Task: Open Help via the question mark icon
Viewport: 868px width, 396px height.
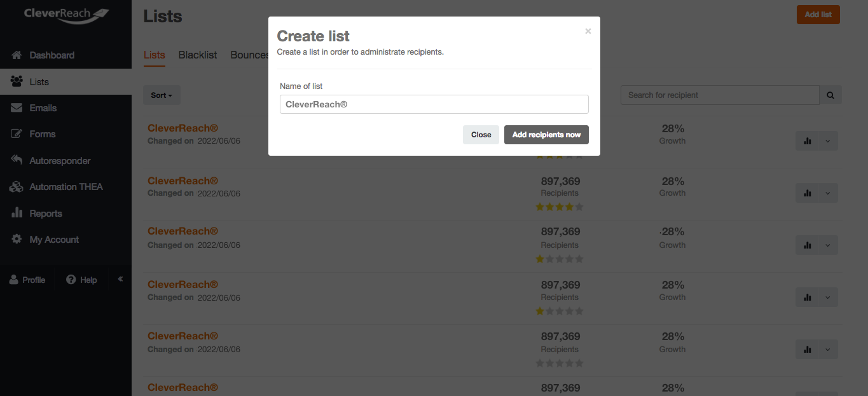Action: pyautogui.click(x=71, y=280)
